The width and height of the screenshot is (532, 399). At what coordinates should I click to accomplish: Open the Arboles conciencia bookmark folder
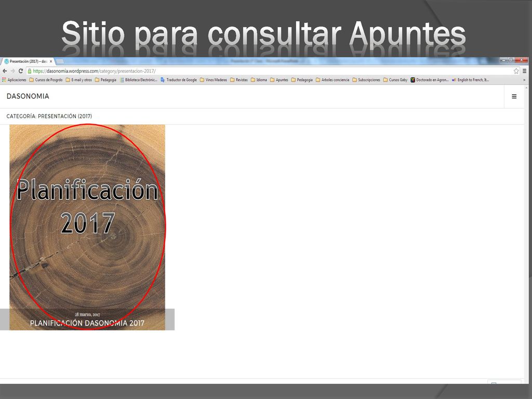point(332,79)
